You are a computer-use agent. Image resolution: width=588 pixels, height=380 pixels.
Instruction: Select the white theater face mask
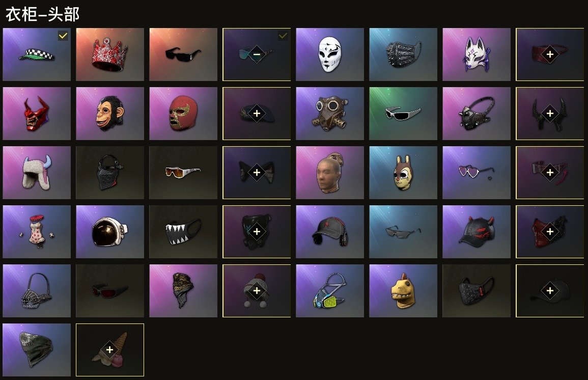(329, 55)
